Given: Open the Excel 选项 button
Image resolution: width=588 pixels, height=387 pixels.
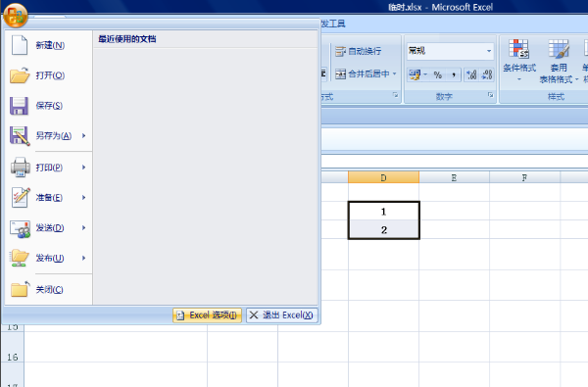Looking at the screenshot, I should [x=207, y=315].
